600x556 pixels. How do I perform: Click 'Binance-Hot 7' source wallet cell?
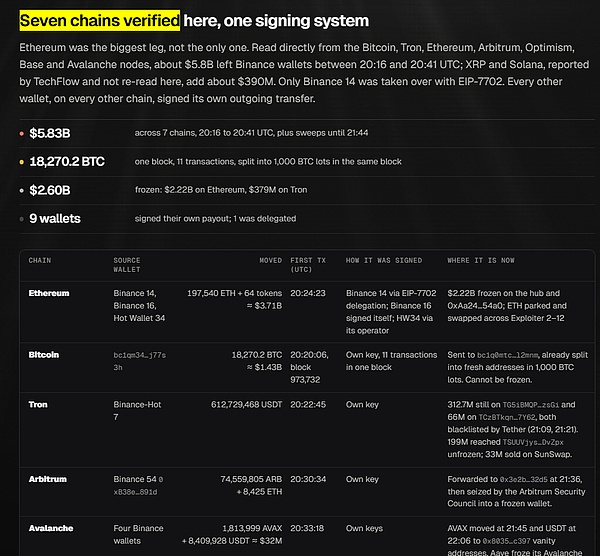pos(137,411)
